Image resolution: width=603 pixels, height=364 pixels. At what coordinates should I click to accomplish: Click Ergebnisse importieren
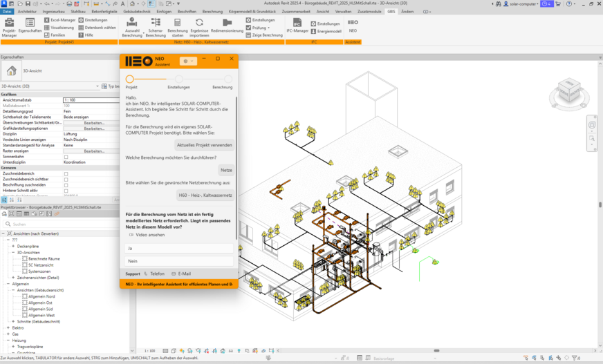click(x=199, y=27)
